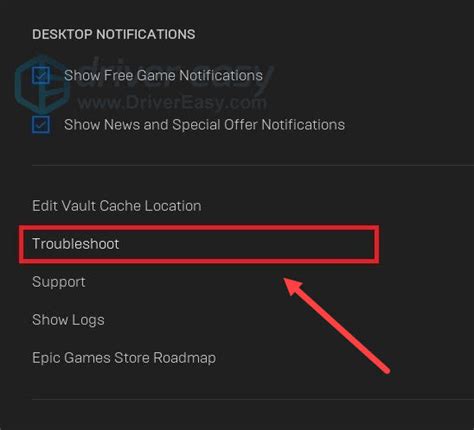
Task: Open the Support link
Action: coord(59,282)
